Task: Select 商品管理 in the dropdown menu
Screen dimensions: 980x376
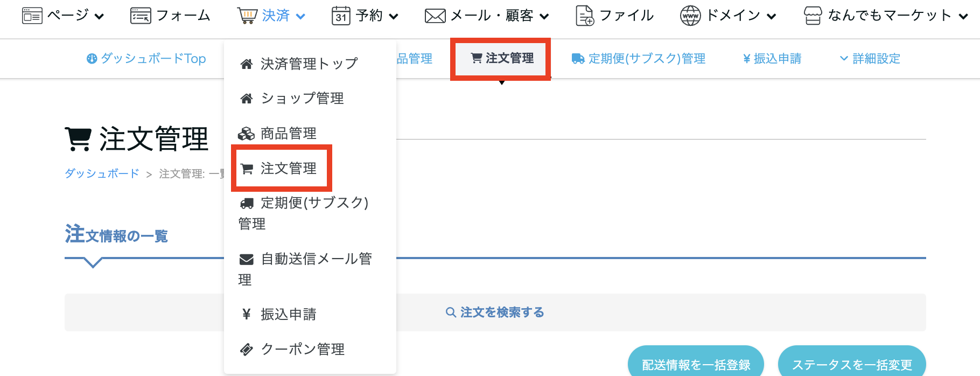Action: point(288,134)
